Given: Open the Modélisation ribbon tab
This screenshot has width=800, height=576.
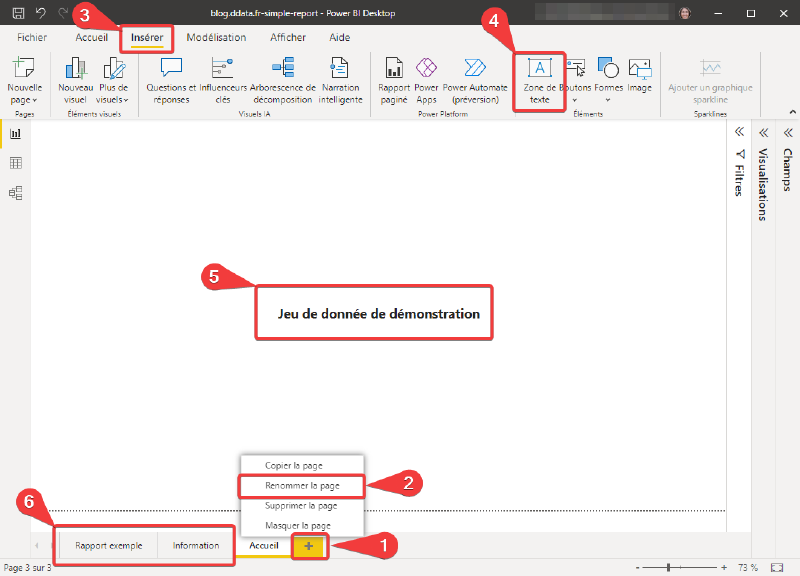Looking at the screenshot, I should (216, 37).
